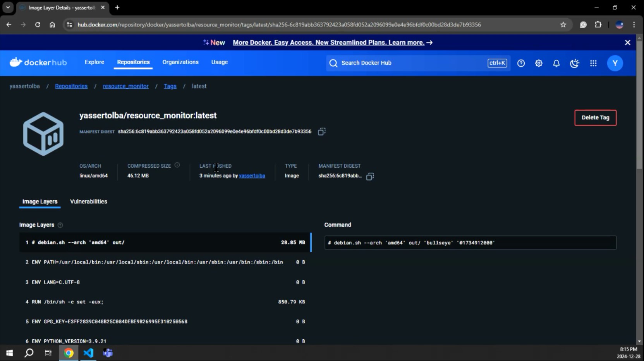The width and height of the screenshot is (644, 361).
Task: Click the Grammarly extension icon
Action: coord(583,24)
